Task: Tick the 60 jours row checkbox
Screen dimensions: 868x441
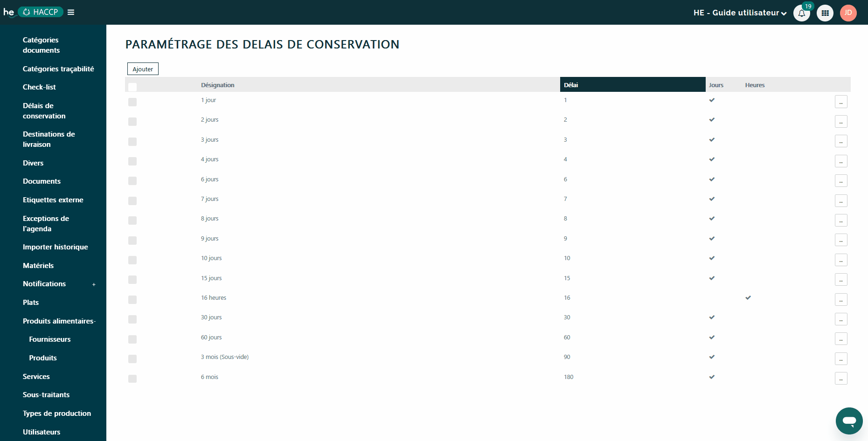Action: coord(132,339)
